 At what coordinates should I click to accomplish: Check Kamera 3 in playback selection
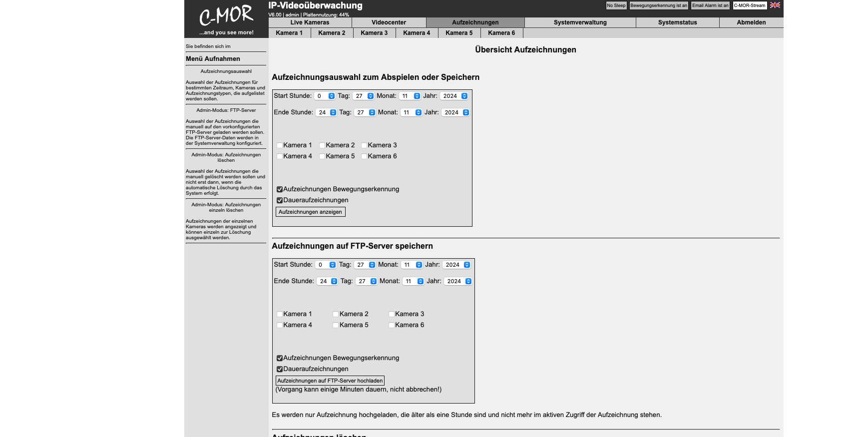tap(364, 145)
